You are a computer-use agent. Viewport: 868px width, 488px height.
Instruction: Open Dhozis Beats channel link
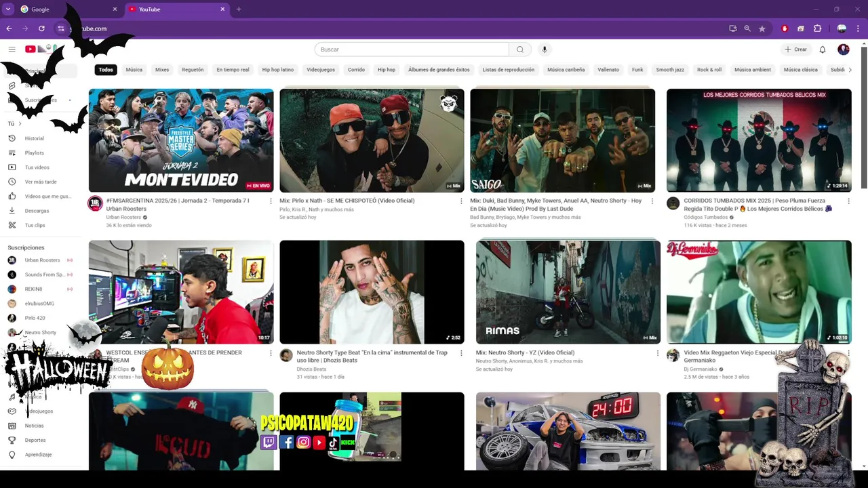pos(311,369)
